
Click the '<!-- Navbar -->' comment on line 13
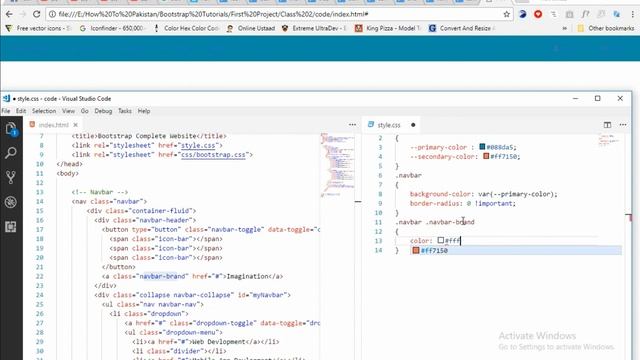coord(100,192)
